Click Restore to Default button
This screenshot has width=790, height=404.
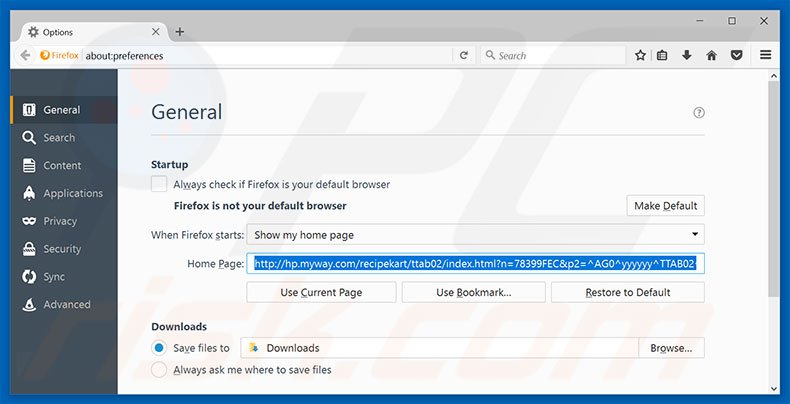628,292
